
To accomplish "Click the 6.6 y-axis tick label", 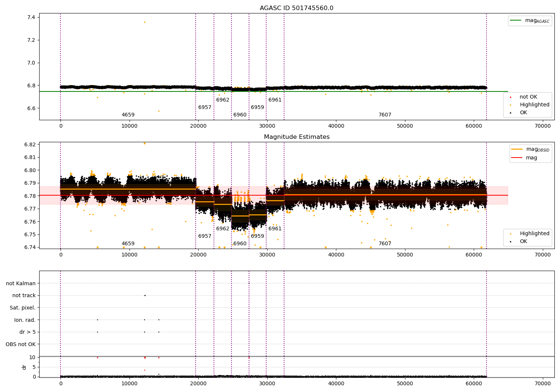I will [31, 109].
